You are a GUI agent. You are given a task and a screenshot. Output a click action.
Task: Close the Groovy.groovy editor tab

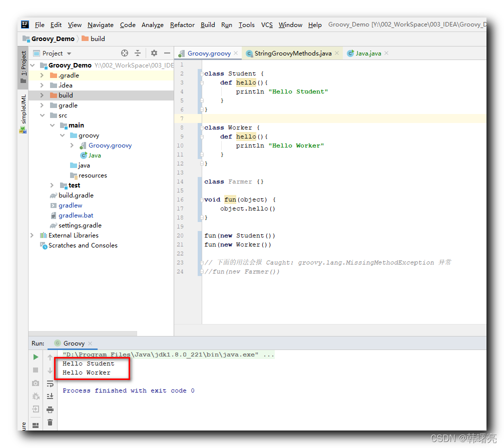point(236,53)
